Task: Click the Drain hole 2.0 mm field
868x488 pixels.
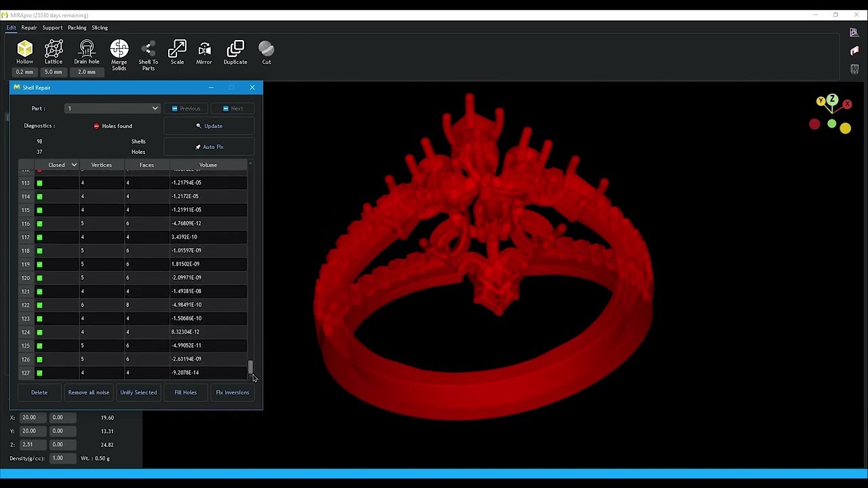Action: coord(87,72)
